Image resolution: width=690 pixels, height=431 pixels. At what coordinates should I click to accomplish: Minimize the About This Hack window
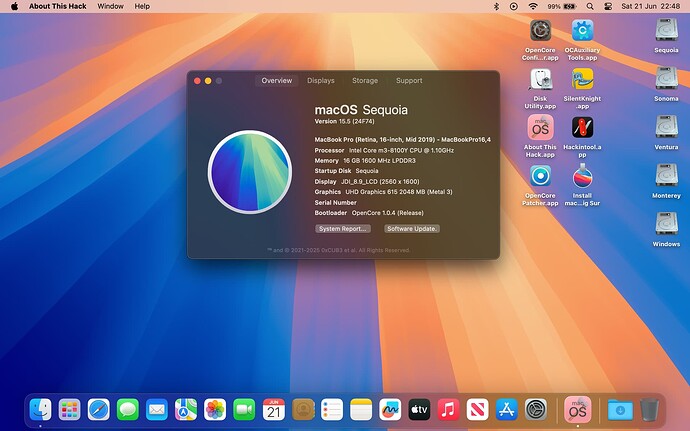[208, 81]
